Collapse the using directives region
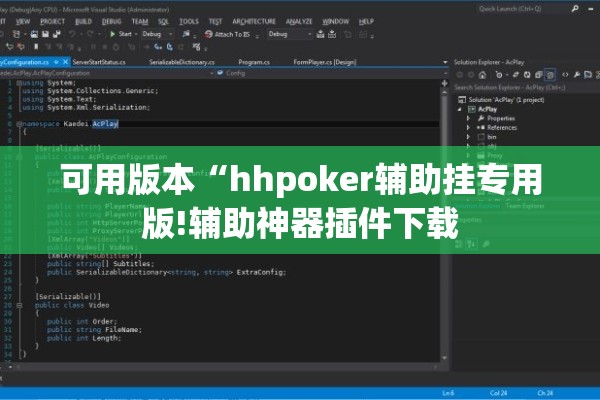 tap(19, 83)
